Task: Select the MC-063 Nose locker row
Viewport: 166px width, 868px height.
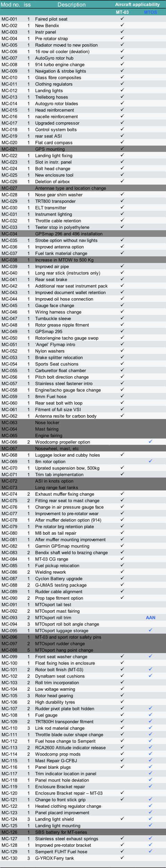Action: (x=83, y=423)
